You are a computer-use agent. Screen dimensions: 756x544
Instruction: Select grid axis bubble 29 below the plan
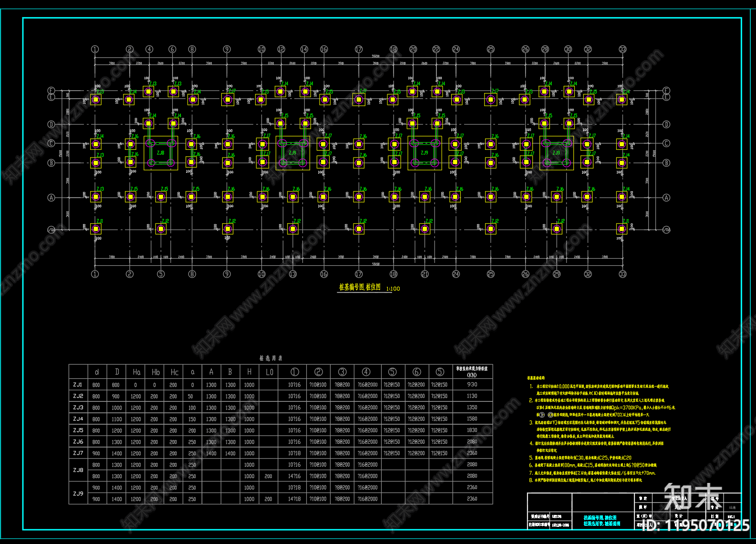pyautogui.click(x=557, y=274)
